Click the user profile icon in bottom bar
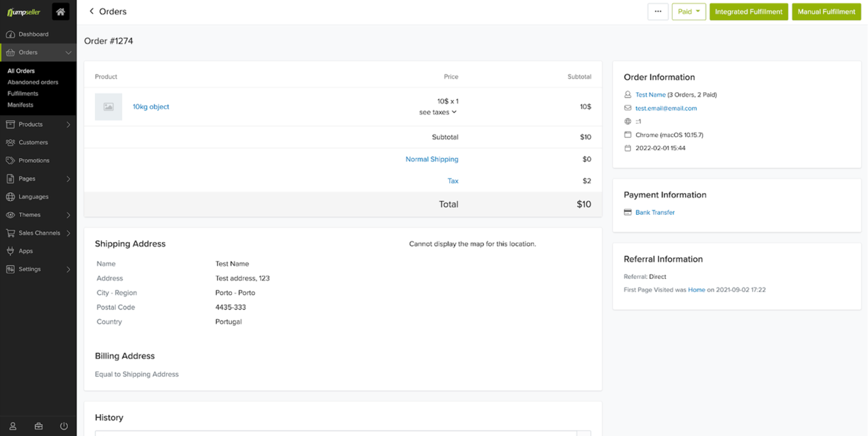The image size is (868, 436). pyautogui.click(x=12, y=426)
